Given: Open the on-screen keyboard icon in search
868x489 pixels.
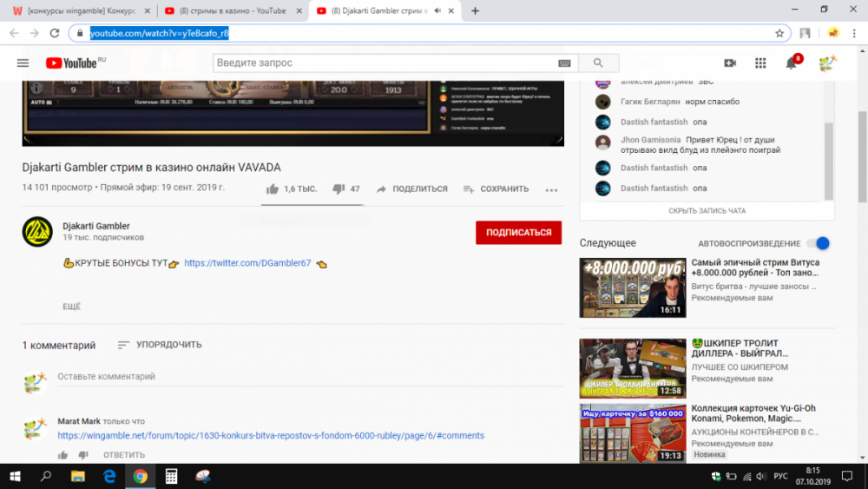Looking at the screenshot, I should click(x=564, y=63).
